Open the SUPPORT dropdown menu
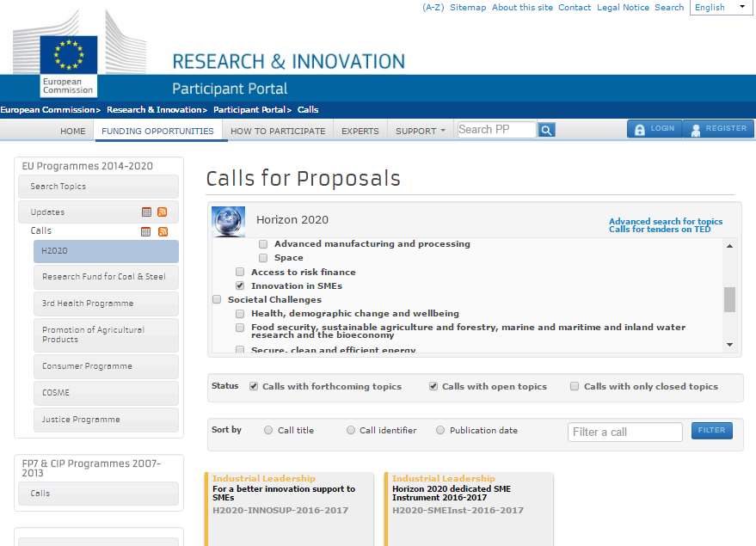This screenshot has height=546, width=756. tap(420, 131)
